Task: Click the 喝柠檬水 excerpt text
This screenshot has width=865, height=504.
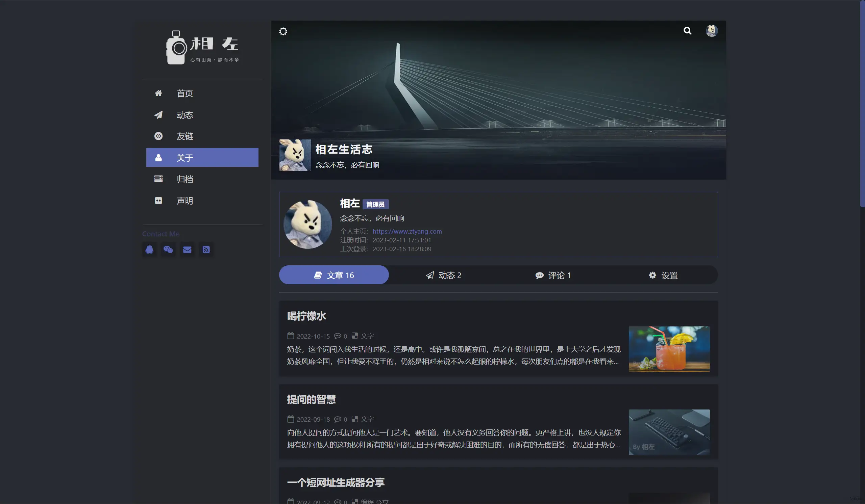Action: coord(453,355)
